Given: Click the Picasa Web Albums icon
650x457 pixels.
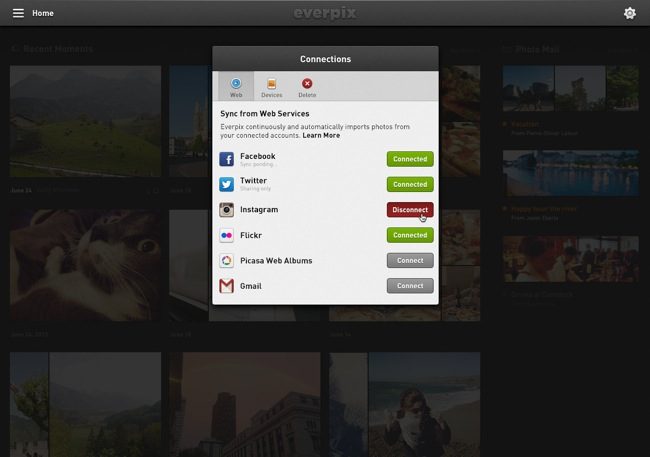Looking at the screenshot, I should (226, 260).
